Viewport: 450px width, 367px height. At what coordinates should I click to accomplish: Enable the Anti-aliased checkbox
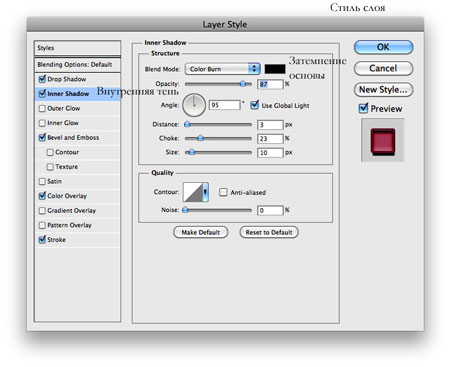click(x=223, y=192)
